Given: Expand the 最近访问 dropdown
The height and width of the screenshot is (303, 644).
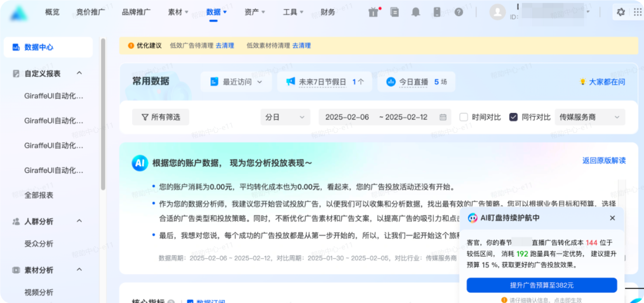Looking at the screenshot, I should (259, 82).
